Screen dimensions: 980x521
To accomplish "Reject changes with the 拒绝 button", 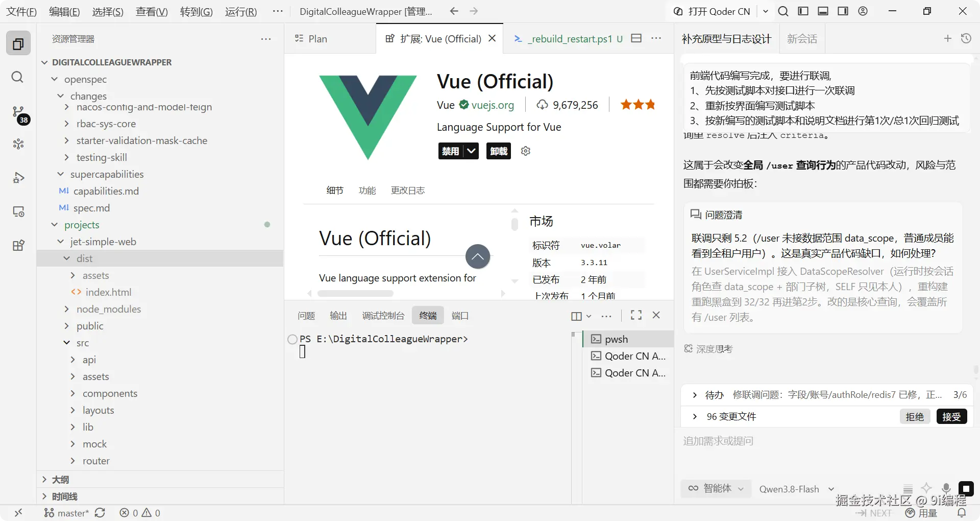I will (915, 417).
